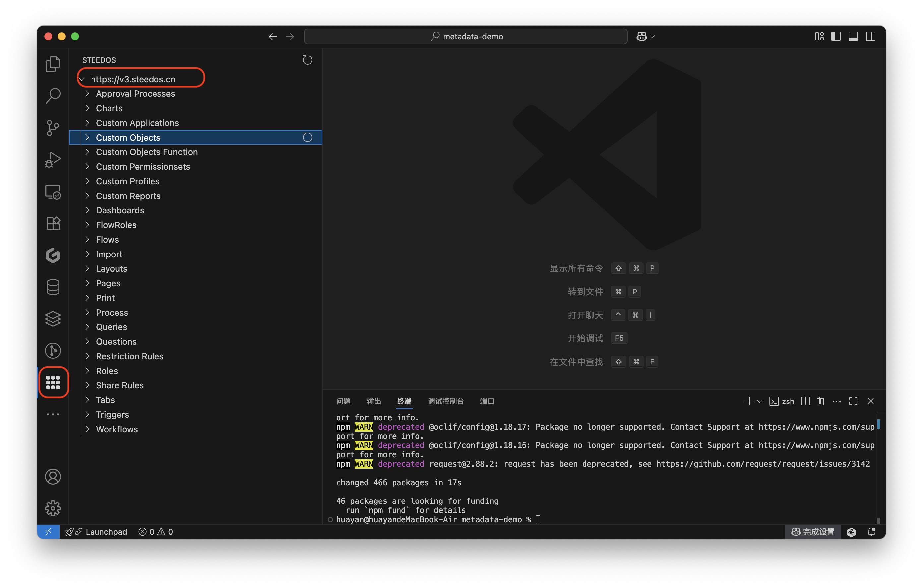Open the Search view in activity bar
The height and width of the screenshot is (588, 923).
(53, 96)
